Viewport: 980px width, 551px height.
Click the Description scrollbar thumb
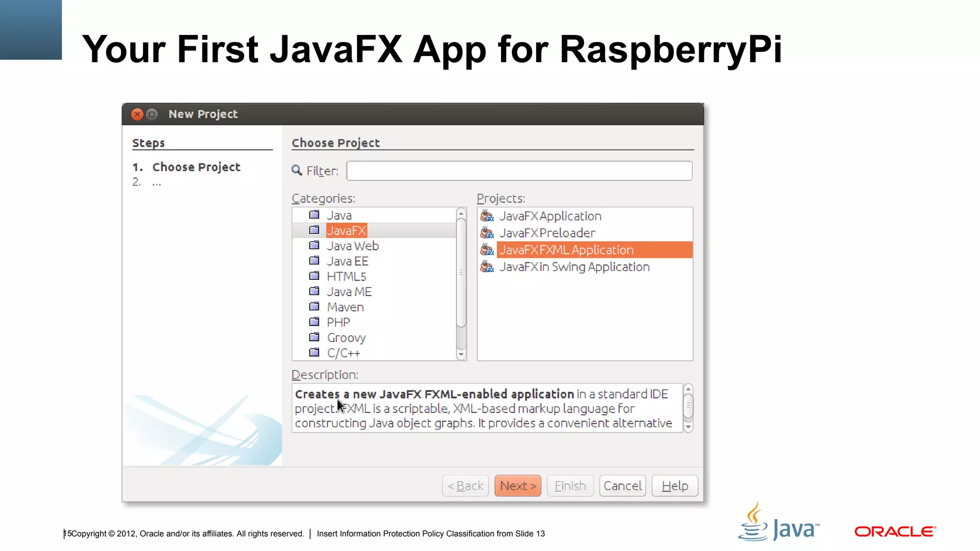coord(688,406)
